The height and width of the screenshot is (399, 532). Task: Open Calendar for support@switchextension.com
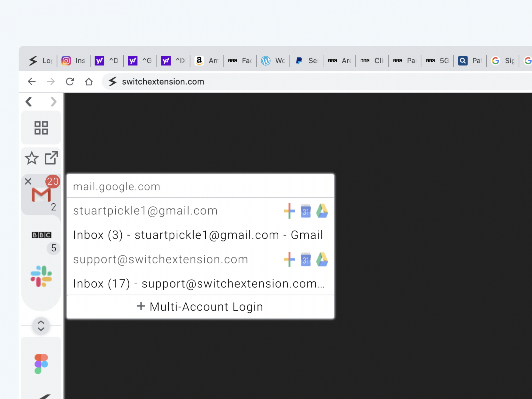point(306,259)
